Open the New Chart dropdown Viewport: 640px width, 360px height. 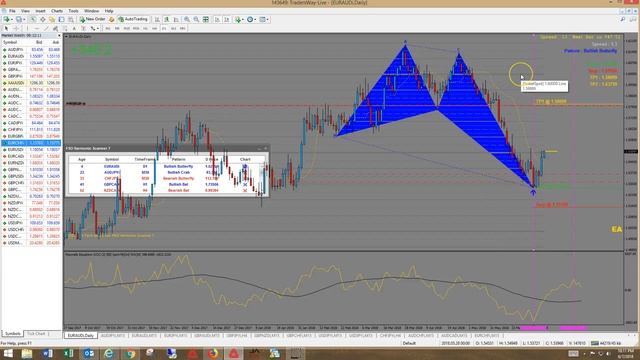7,19
